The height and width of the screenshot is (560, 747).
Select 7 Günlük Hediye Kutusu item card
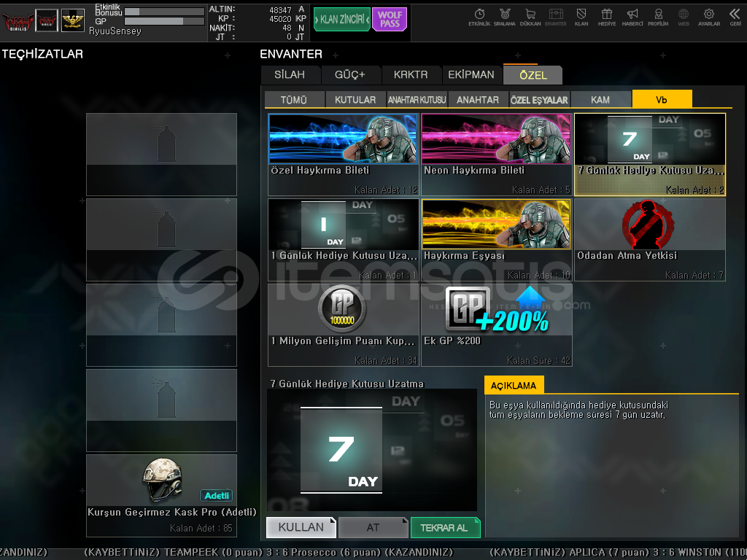point(650,155)
